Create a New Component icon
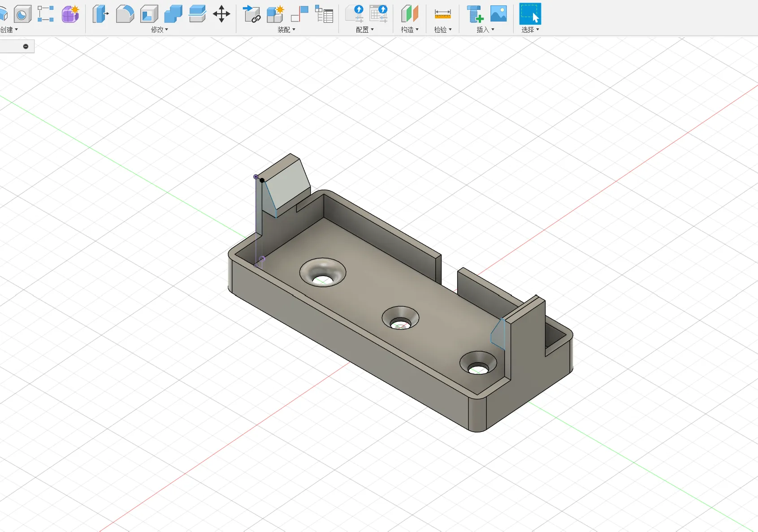 276,14
